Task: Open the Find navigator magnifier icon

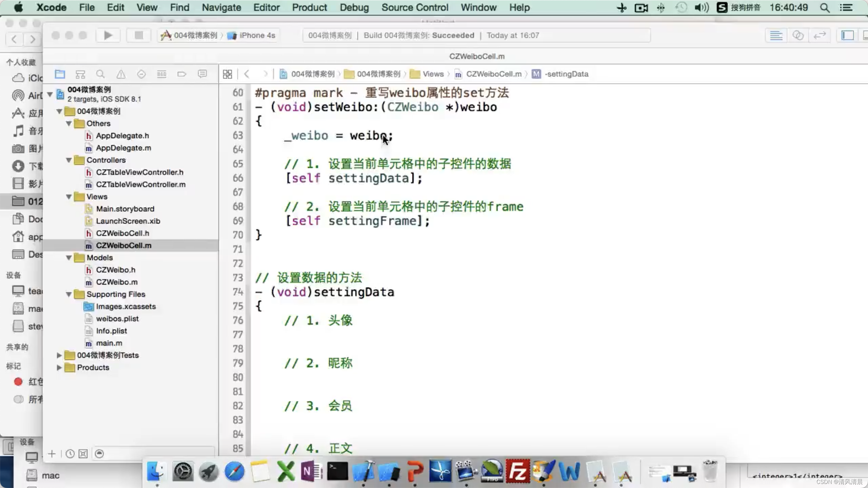Action: pyautogui.click(x=100, y=74)
